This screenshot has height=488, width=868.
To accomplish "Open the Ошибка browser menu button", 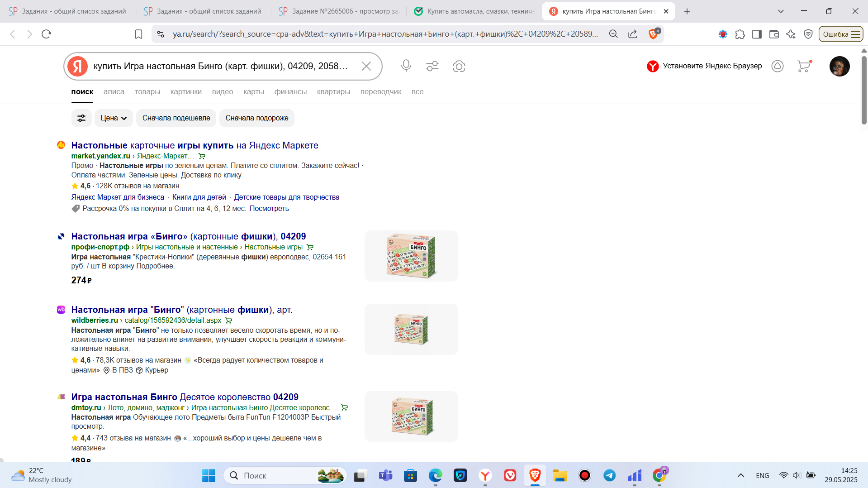I will pyautogui.click(x=841, y=34).
